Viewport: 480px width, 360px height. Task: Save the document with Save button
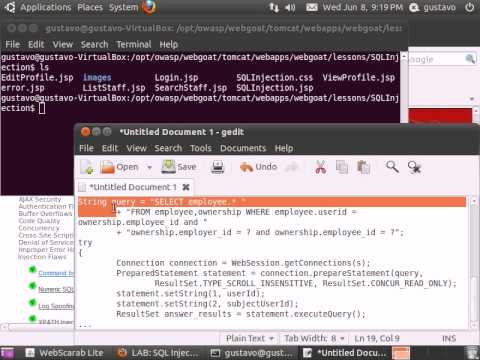click(179, 167)
